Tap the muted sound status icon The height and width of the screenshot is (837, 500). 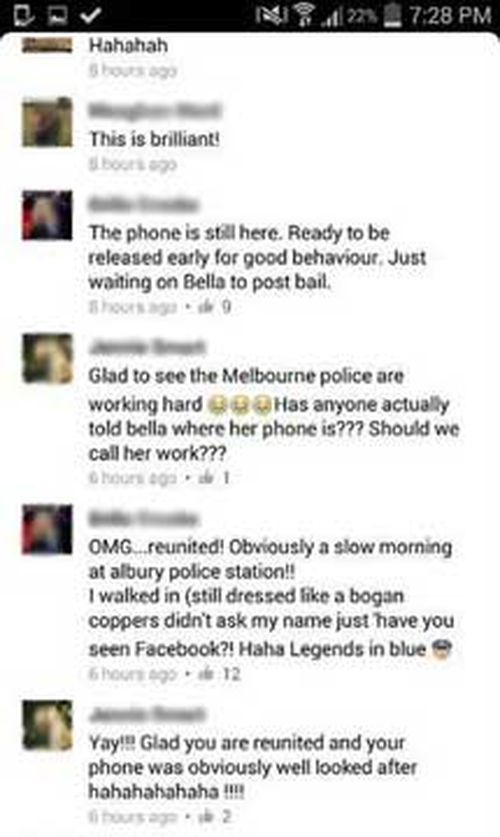coord(271,15)
